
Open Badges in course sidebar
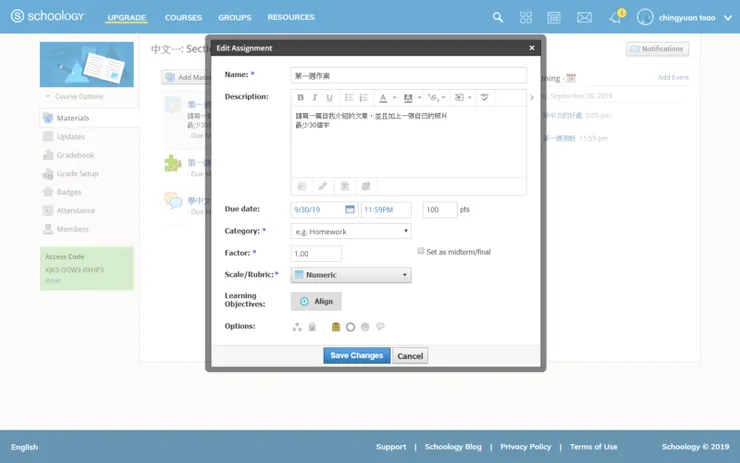pos(69,192)
